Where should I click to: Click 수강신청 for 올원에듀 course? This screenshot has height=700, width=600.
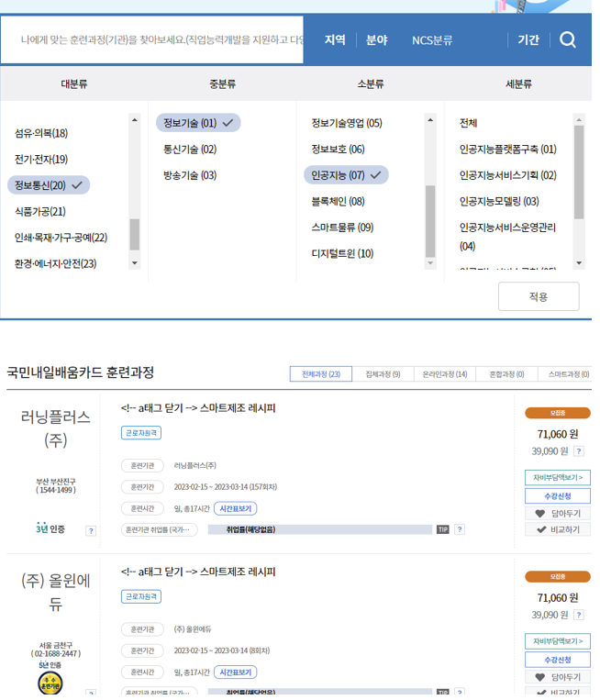[558, 660]
